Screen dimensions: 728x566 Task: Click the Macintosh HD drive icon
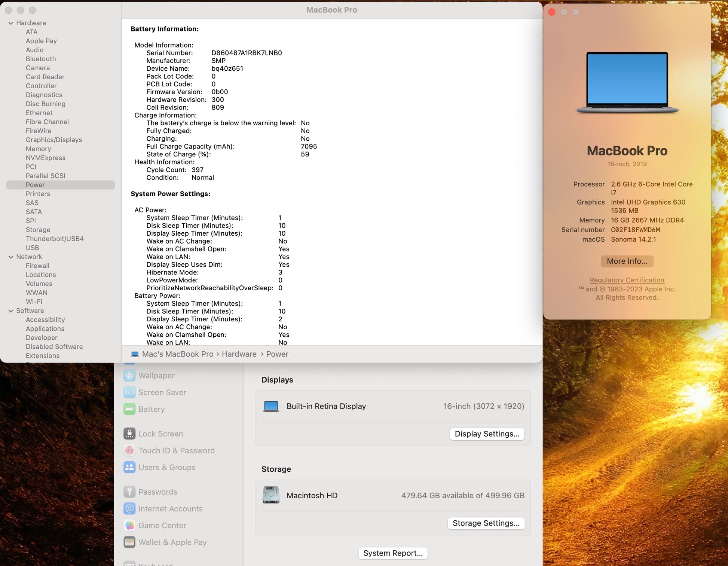coord(271,495)
